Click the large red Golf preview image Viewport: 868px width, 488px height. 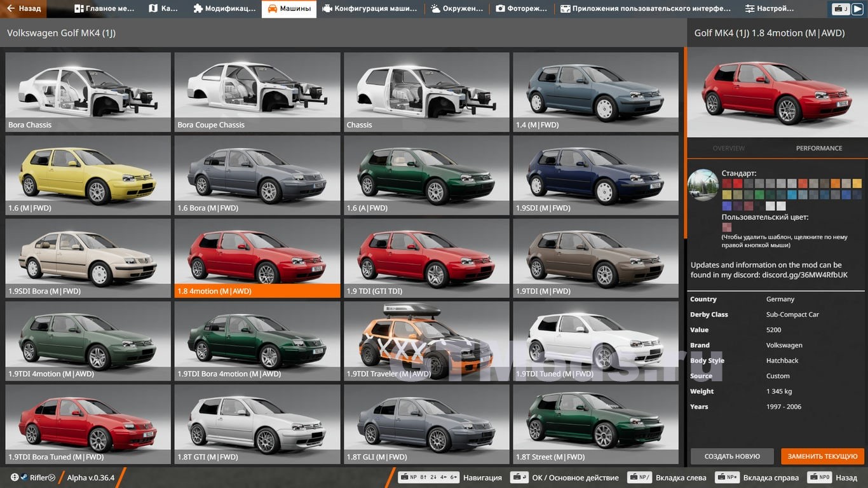(x=778, y=92)
